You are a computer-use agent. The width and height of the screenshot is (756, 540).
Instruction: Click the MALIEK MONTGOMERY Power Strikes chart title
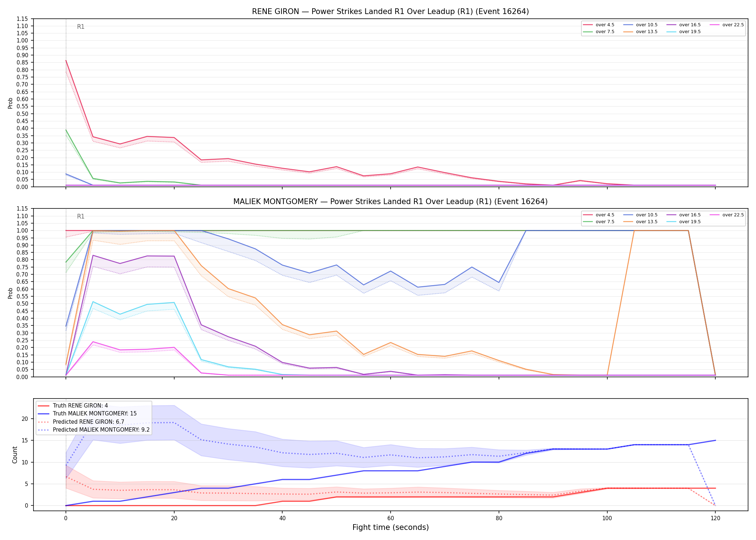coord(390,202)
